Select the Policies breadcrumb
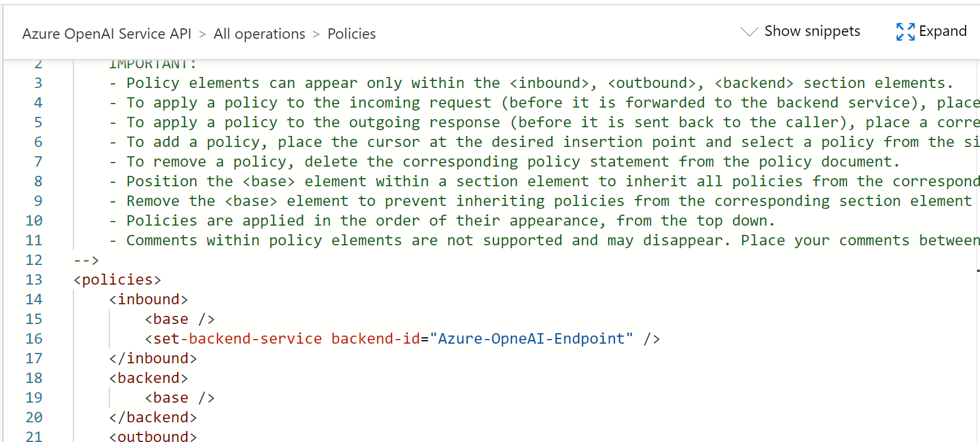Screen dimensions: 980x442 [352, 34]
